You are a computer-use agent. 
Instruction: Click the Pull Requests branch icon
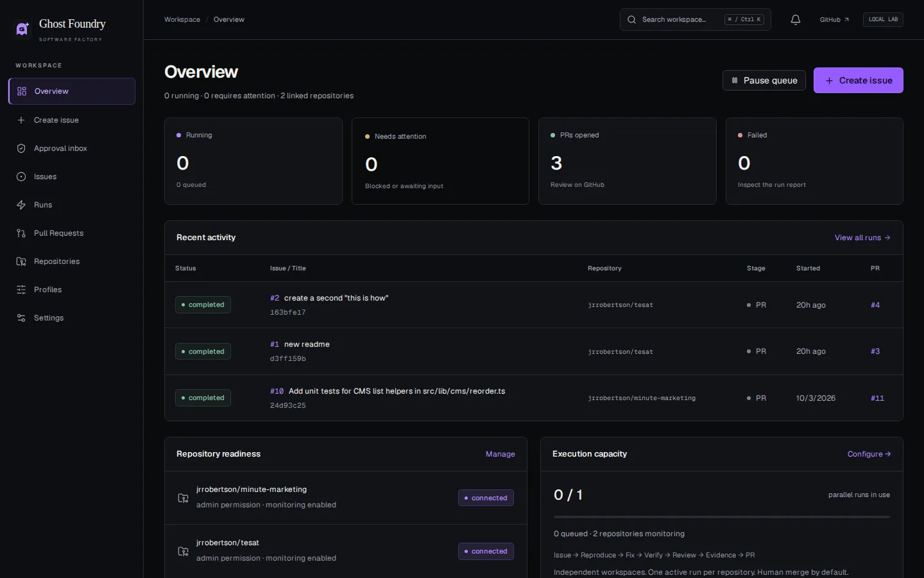(21, 233)
